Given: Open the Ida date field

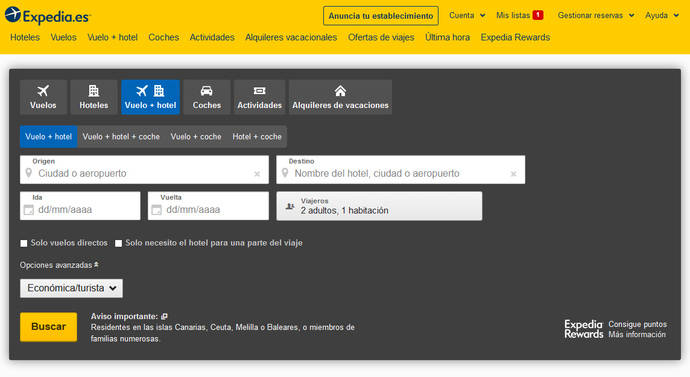Looking at the screenshot, I should coord(80,206).
